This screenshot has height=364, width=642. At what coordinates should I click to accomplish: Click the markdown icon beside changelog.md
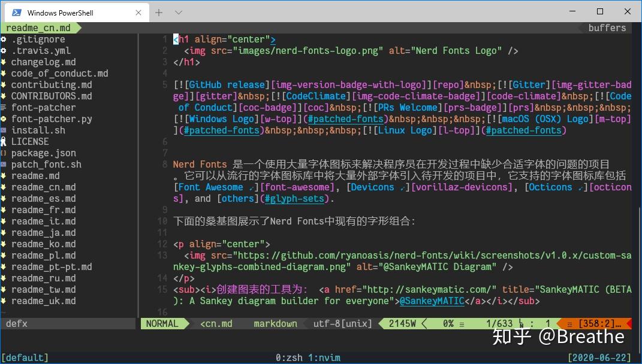[x=5, y=62]
